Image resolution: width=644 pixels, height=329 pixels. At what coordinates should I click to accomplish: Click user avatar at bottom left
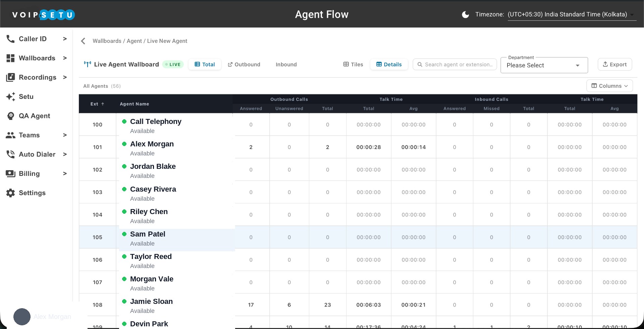22,317
